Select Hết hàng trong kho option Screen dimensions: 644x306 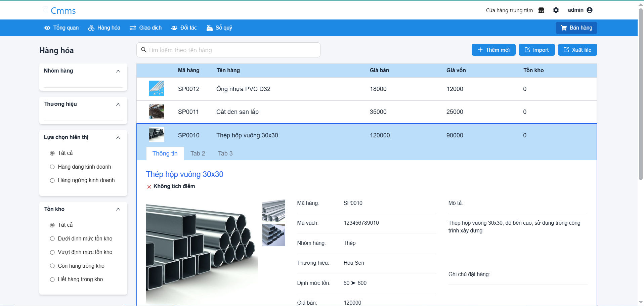(x=52, y=279)
